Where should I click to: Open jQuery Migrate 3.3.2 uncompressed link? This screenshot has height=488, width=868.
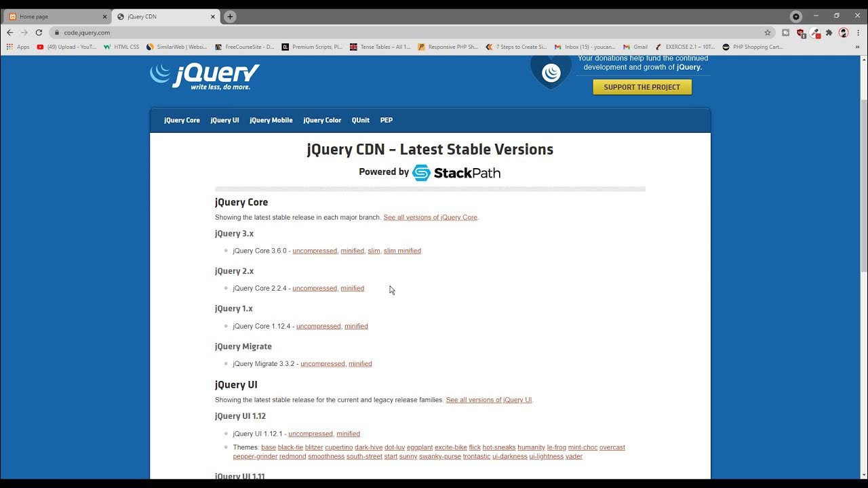[323, 364]
